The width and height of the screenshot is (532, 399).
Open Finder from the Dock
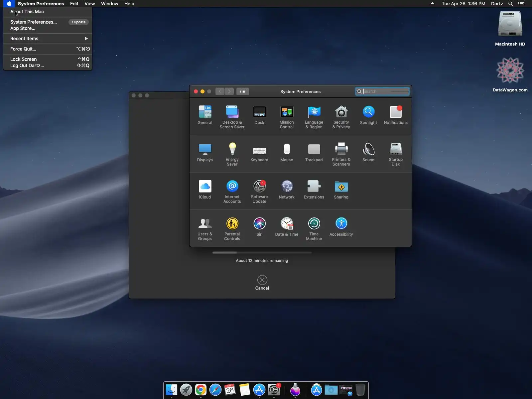click(172, 390)
